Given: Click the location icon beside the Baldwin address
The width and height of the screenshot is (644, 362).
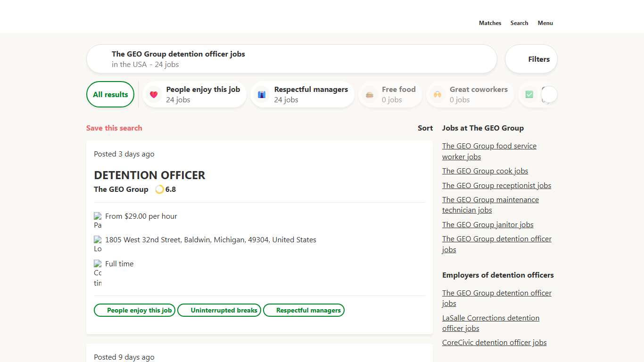Looking at the screenshot, I should click(97, 239).
